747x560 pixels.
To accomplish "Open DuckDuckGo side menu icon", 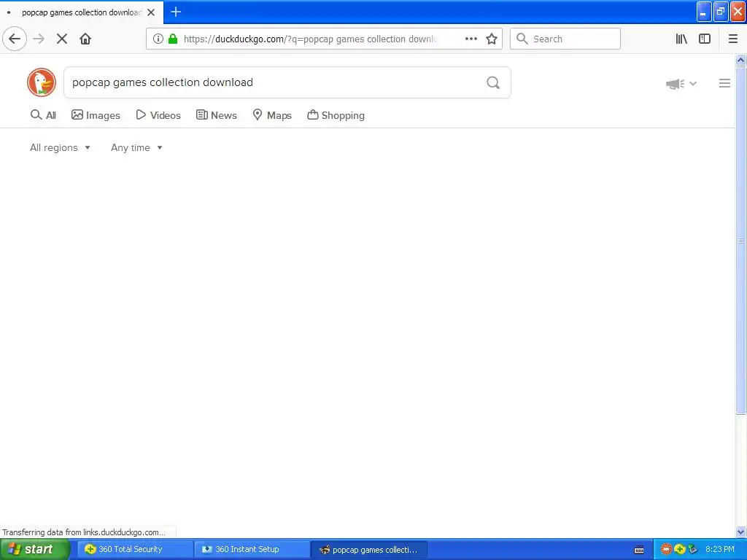I will coord(724,83).
